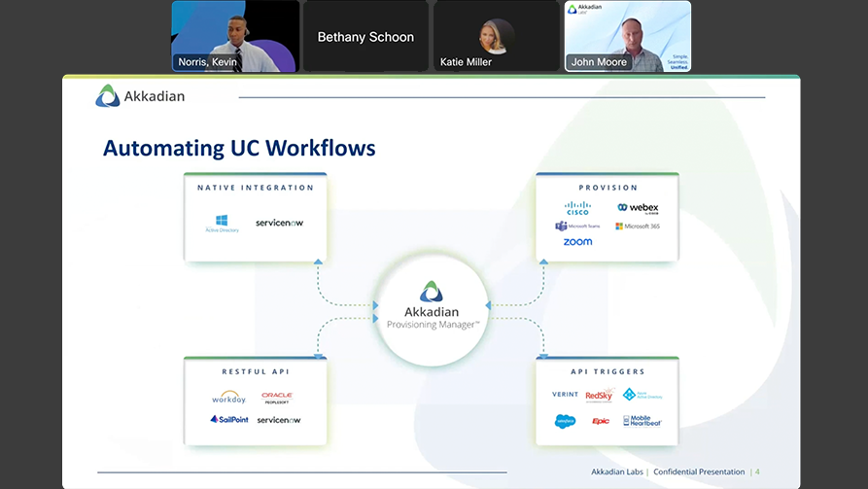The width and height of the screenshot is (868, 489).
Task: Click the Workday logo
Action: pos(228,397)
